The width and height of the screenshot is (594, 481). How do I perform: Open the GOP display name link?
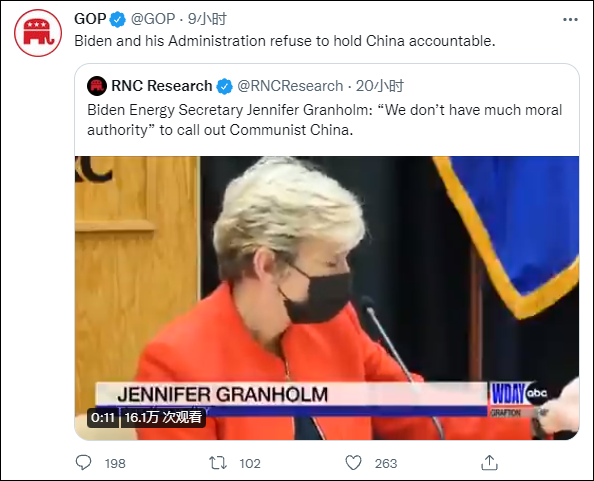click(90, 19)
